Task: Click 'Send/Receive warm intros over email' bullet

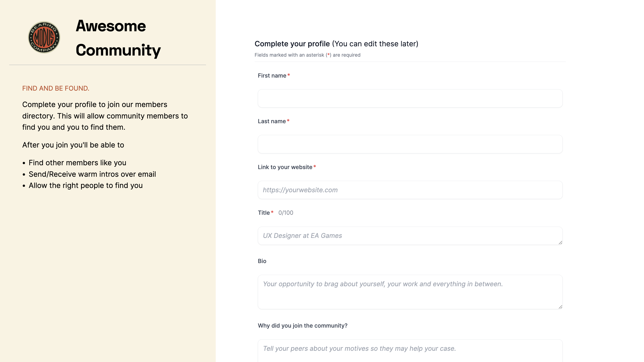Action: pos(92,174)
